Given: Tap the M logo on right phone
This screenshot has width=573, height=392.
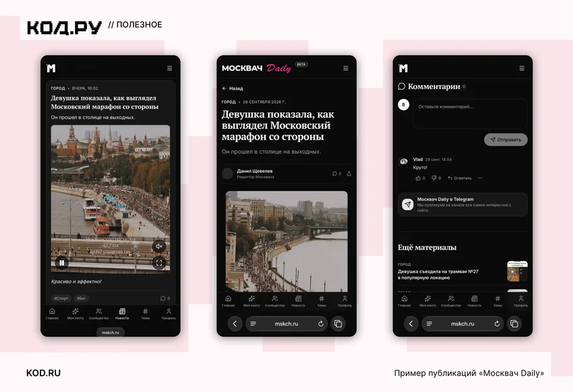Looking at the screenshot, I should tap(403, 68).
